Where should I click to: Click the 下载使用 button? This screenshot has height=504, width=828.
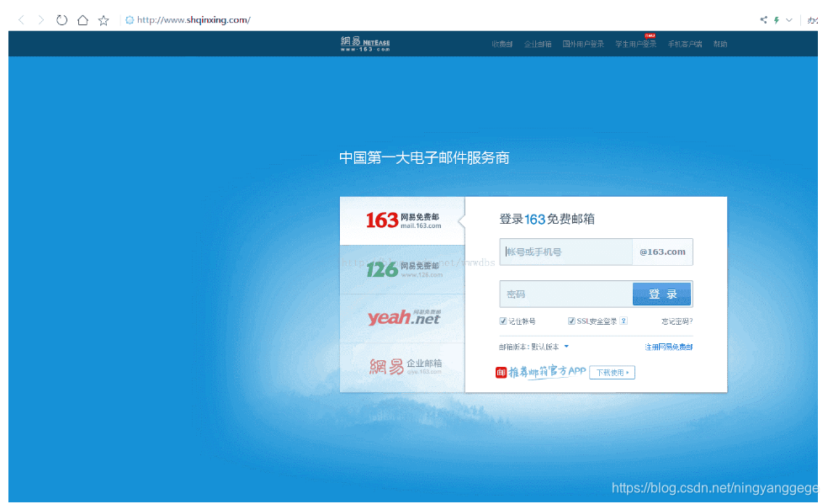[612, 373]
